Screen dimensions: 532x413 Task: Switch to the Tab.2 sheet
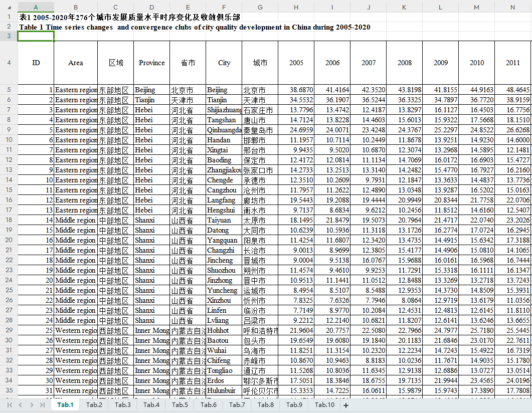(94, 405)
